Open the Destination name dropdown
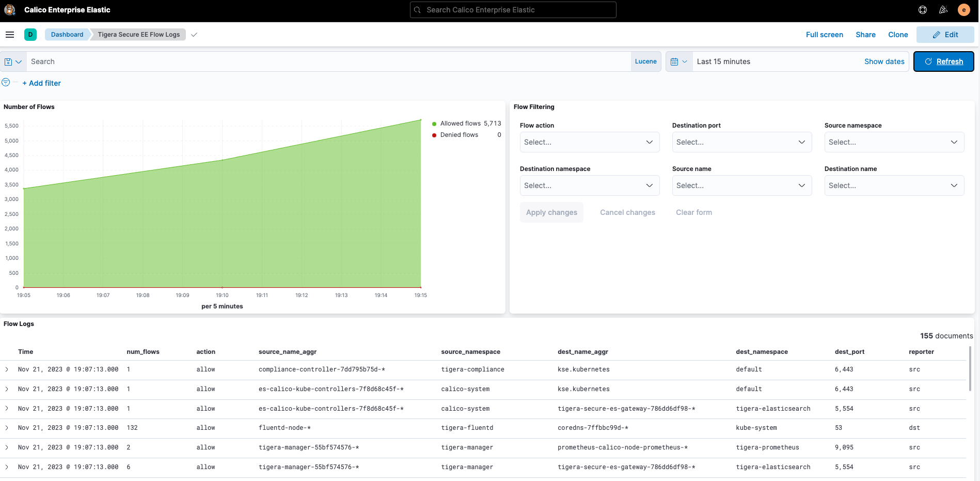The height and width of the screenshot is (481, 980). pyautogui.click(x=894, y=185)
